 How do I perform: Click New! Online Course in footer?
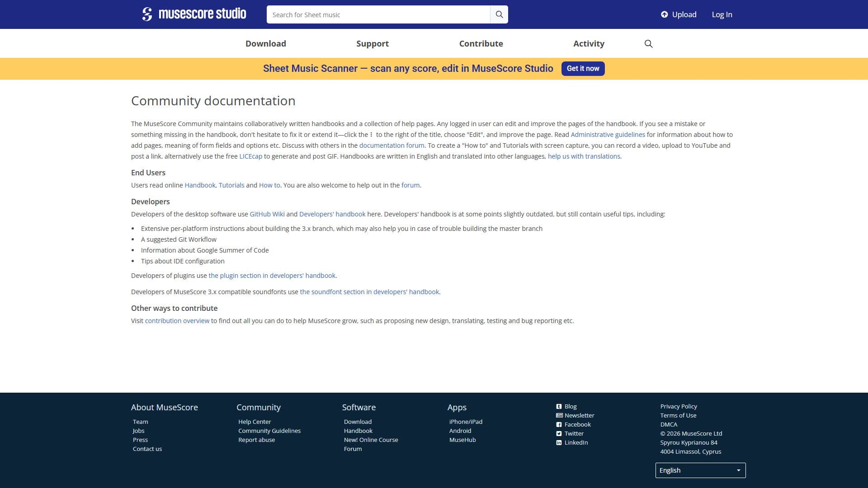click(x=371, y=440)
